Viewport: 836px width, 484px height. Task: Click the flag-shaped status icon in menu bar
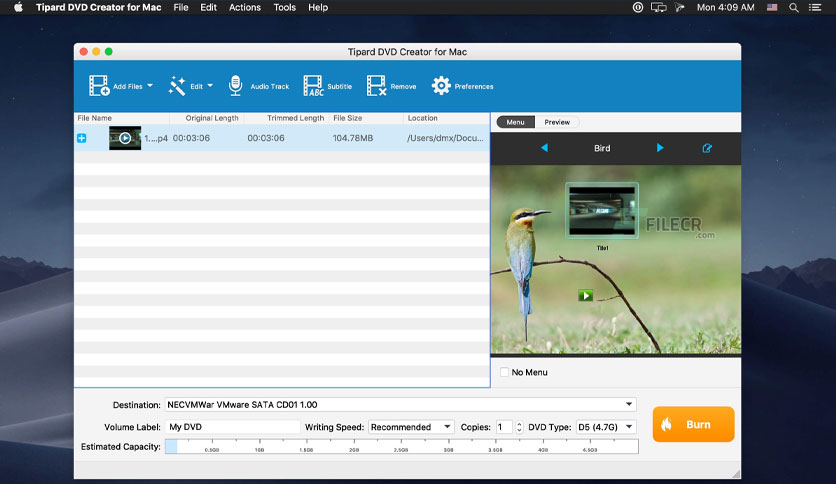point(679,7)
